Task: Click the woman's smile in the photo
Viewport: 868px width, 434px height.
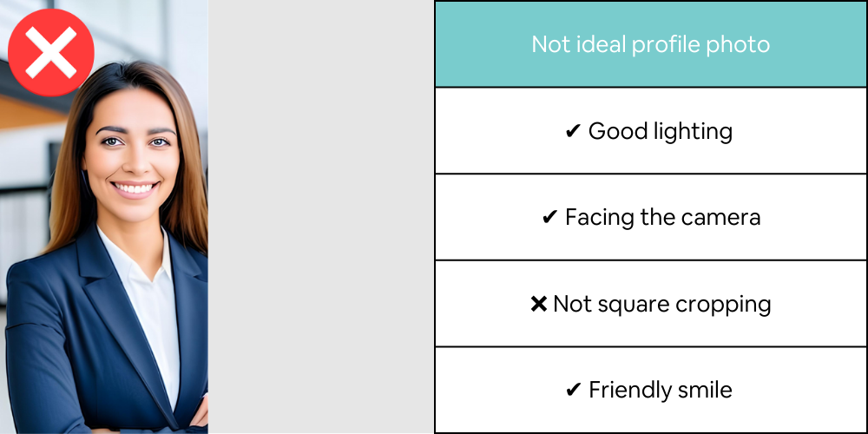Action: coord(135,187)
